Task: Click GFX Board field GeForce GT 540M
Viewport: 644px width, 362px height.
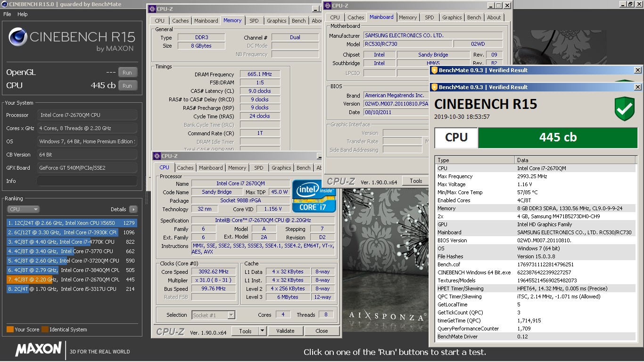Action: pos(87,168)
